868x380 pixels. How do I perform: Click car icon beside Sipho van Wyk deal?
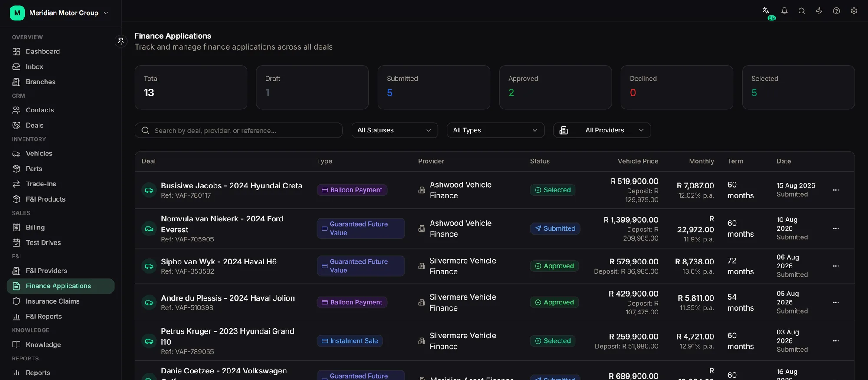tap(149, 266)
